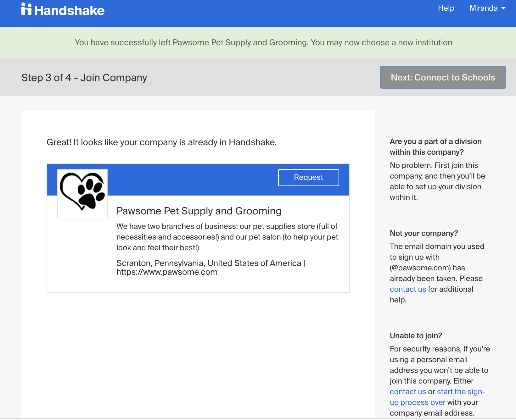Click the Handshake logo icon
Screen dimensions: 516x420
pos(26,9)
